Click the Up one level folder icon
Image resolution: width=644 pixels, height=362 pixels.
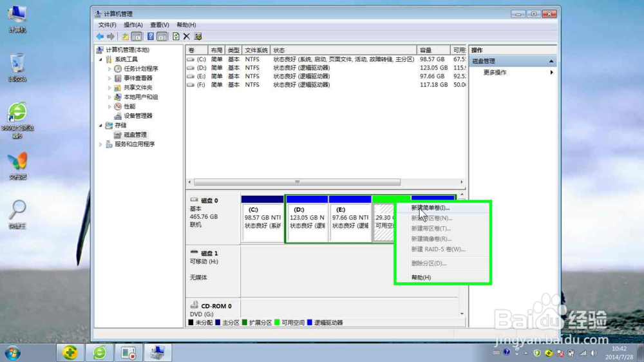pos(126,37)
